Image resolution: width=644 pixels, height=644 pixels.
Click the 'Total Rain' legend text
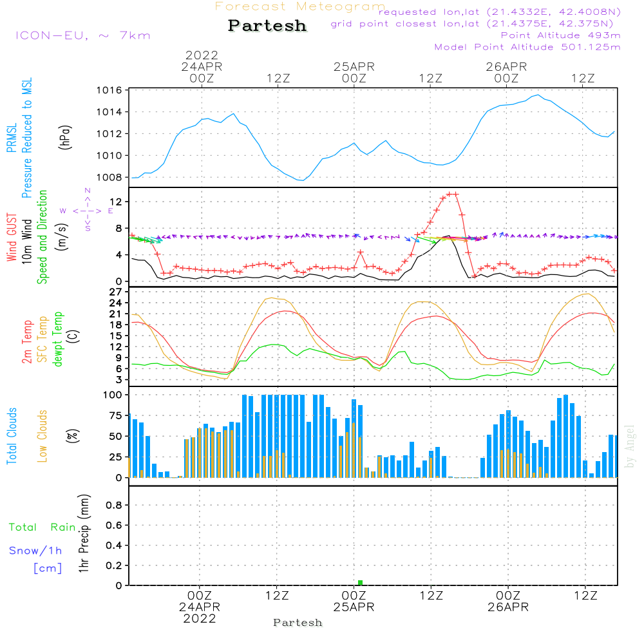pos(43,527)
